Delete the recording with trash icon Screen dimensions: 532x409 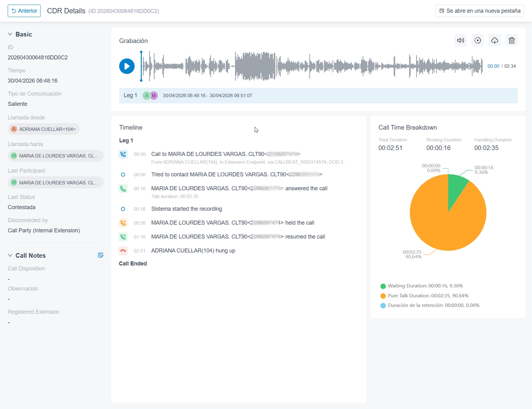pos(512,40)
